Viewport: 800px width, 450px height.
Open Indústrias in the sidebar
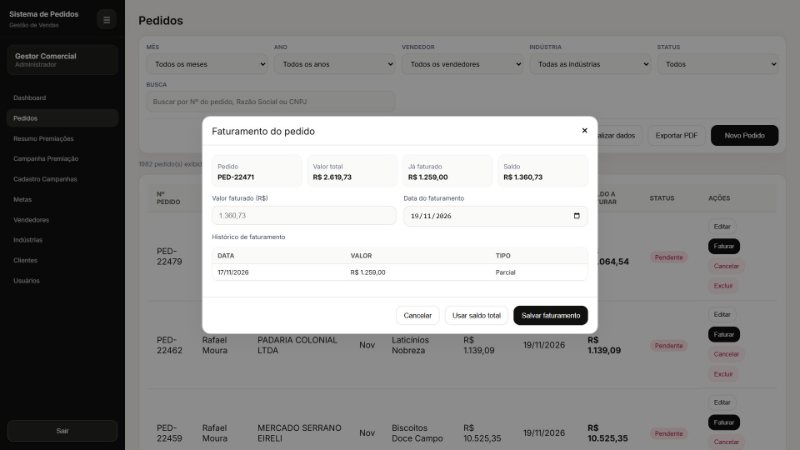tap(63, 240)
